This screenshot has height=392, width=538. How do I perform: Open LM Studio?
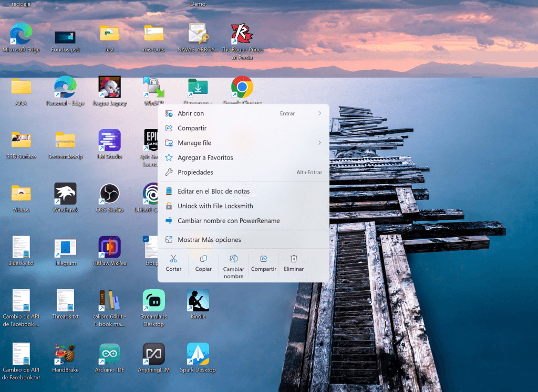pyautogui.click(x=109, y=142)
